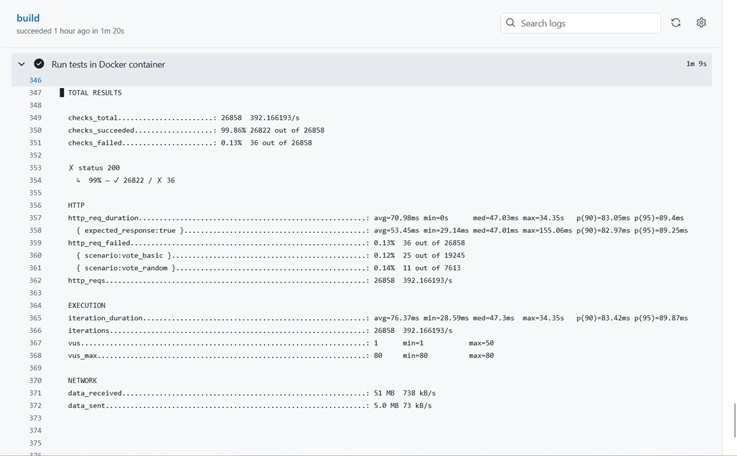Screen dimensions: 737x456
Task: Click line number 349 for checks_total
Action: point(35,118)
